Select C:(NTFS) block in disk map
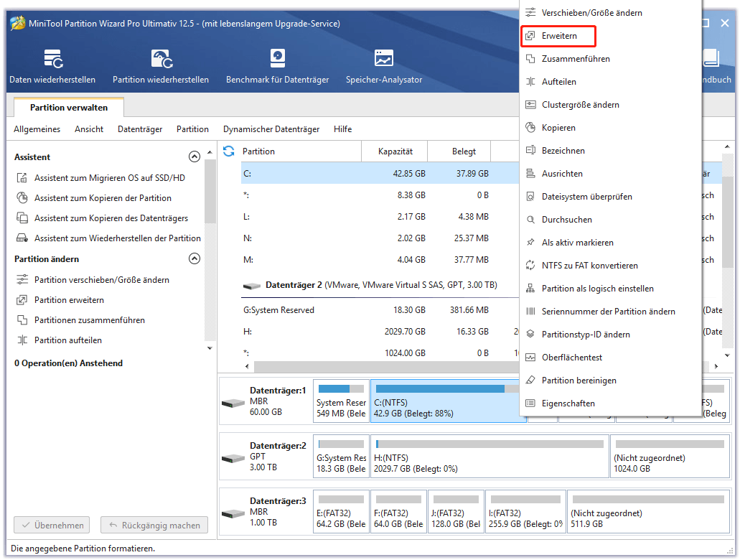The width and height of the screenshot is (740, 560). click(x=445, y=401)
